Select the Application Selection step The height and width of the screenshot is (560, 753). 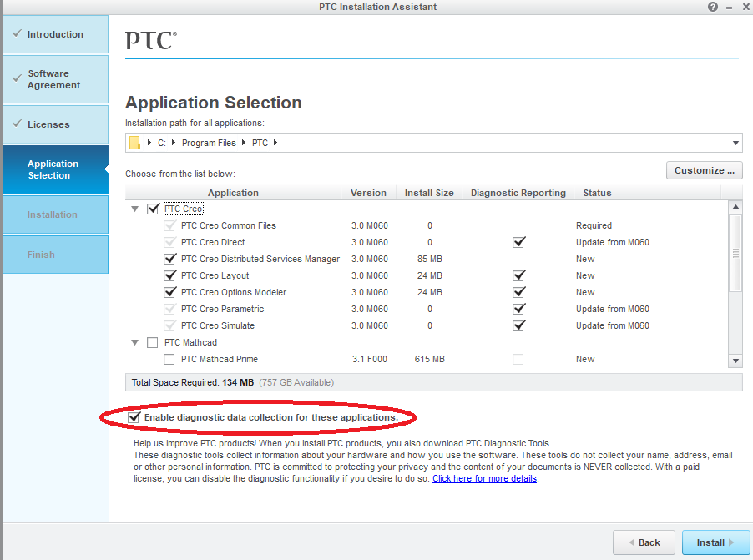pyautogui.click(x=53, y=169)
